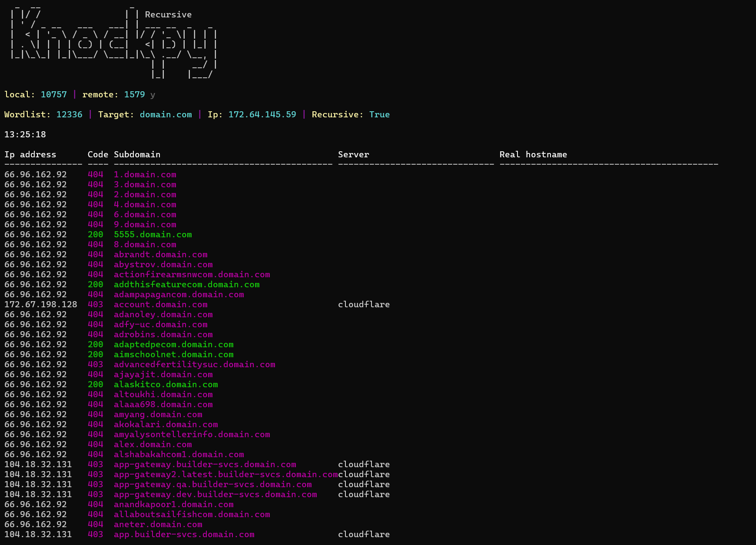Click the Ip address column header
This screenshot has height=545, width=756.
(x=30, y=154)
